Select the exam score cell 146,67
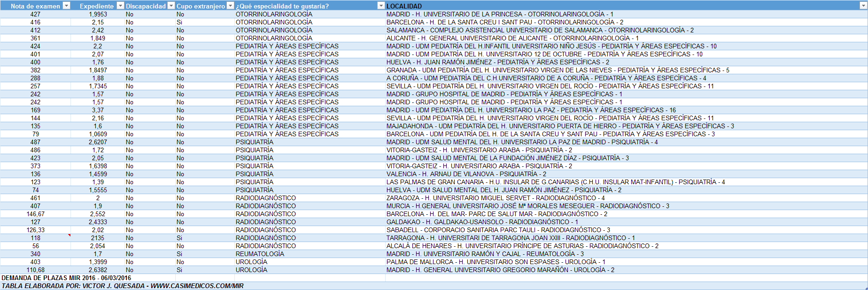This screenshot has height=290, width=868. pyautogui.click(x=35, y=214)
